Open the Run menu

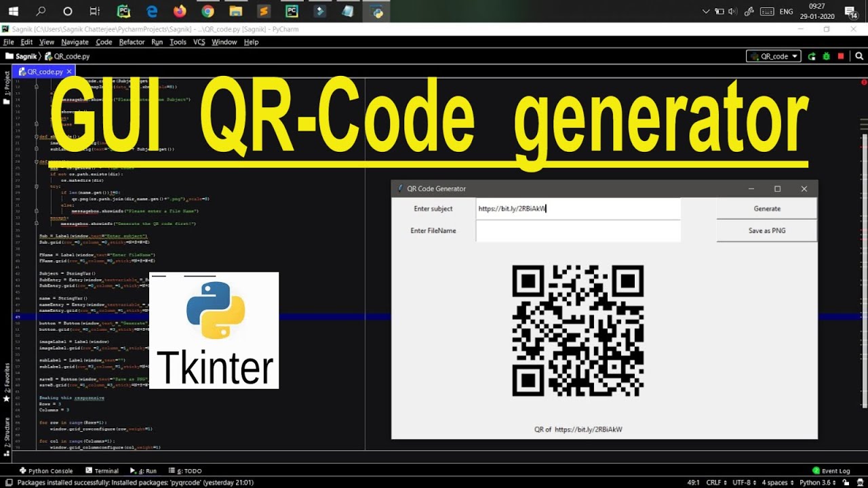(157, 42)
